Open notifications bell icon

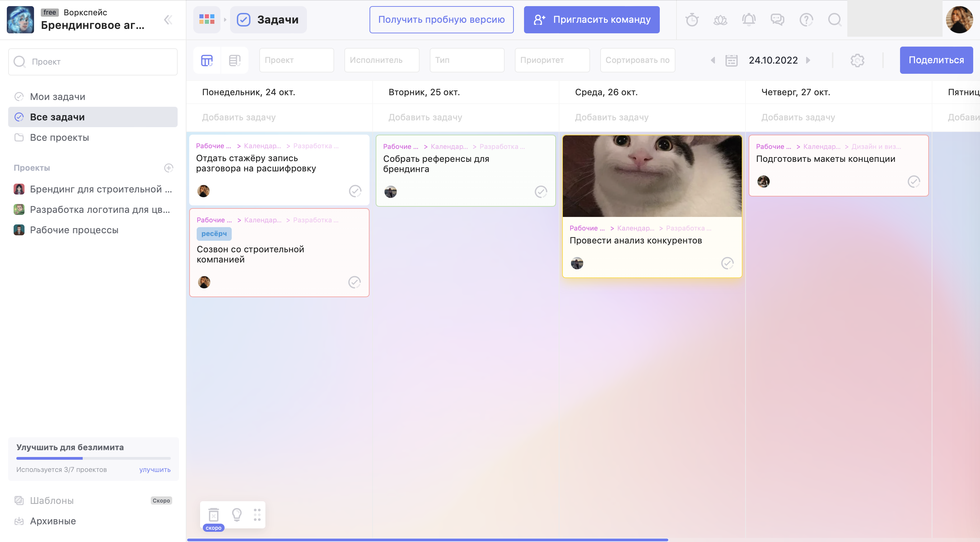tap(749, 20)
